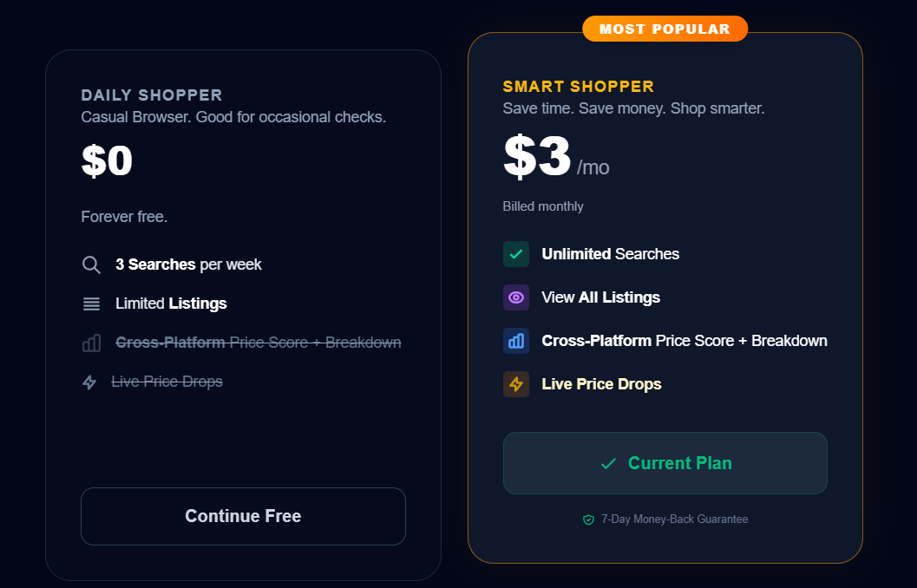Click the lightning bolt icon in Daily Shopper
This screenshot has width=917, height=588.
(x=89, y=382)
